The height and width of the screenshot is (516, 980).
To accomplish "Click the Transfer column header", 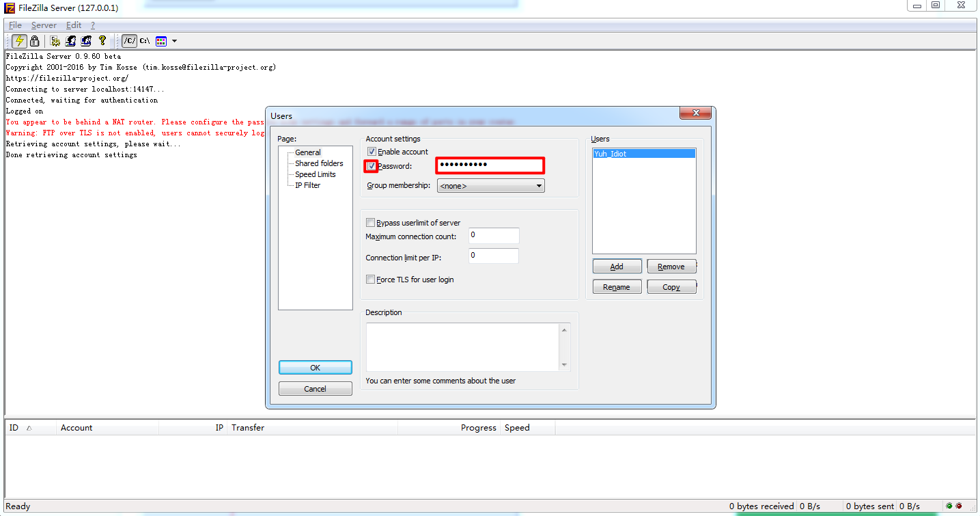I will pos(313,428).
